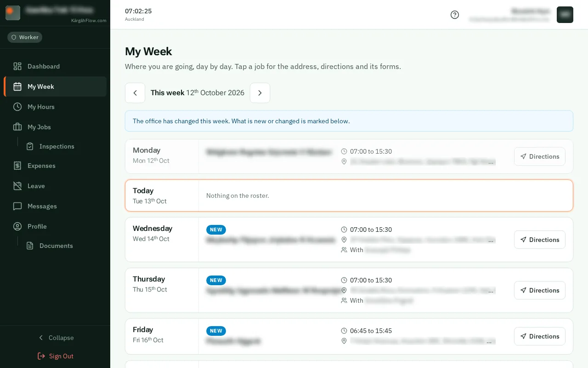588x368 pixels.
Task: Click the Expenses dollar icon
Action: pos(17,166)
